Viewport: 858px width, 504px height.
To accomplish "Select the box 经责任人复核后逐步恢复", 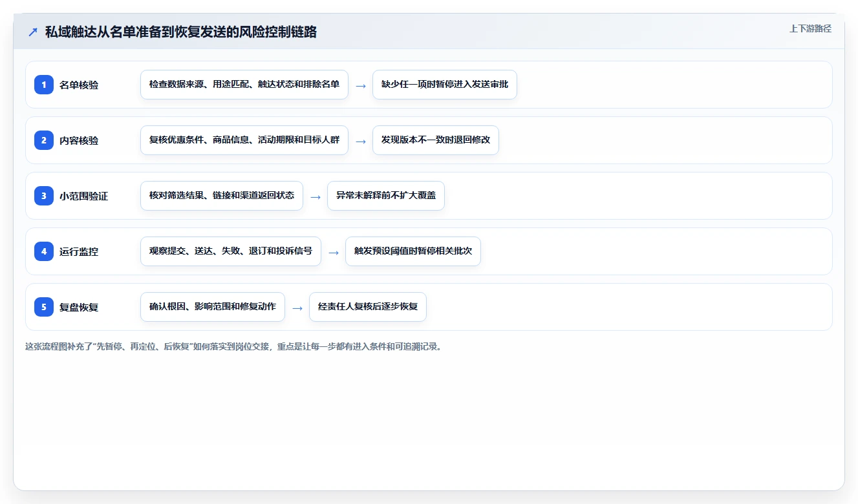I will click(368, 307).
